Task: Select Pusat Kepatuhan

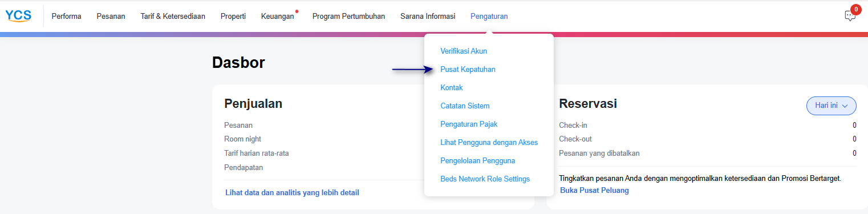Action: pos(468,70)
